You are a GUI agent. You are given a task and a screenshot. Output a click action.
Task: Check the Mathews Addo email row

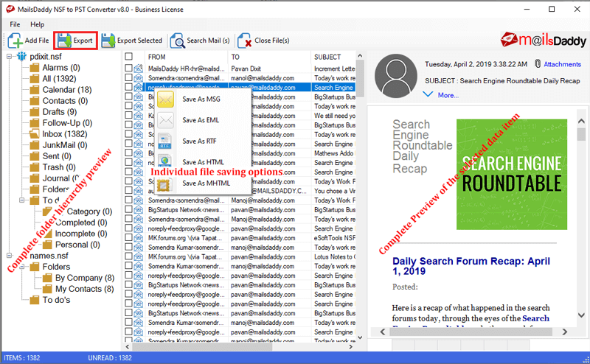coord(128,153)
